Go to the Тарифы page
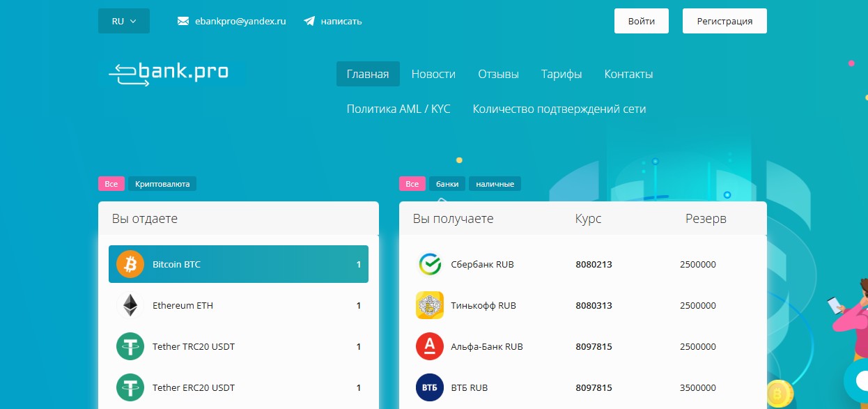This screenshot has width=868, height=409. [561, 74]
